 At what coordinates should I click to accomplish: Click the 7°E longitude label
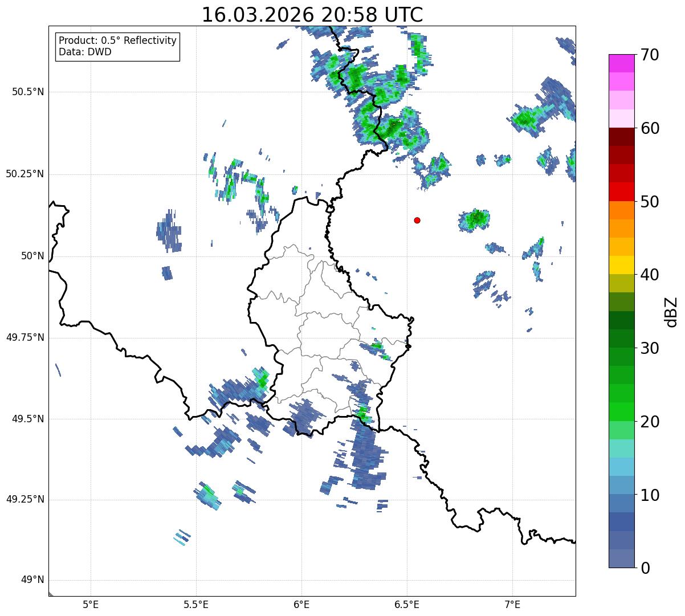pyautogui.click(x=512, y=604)
